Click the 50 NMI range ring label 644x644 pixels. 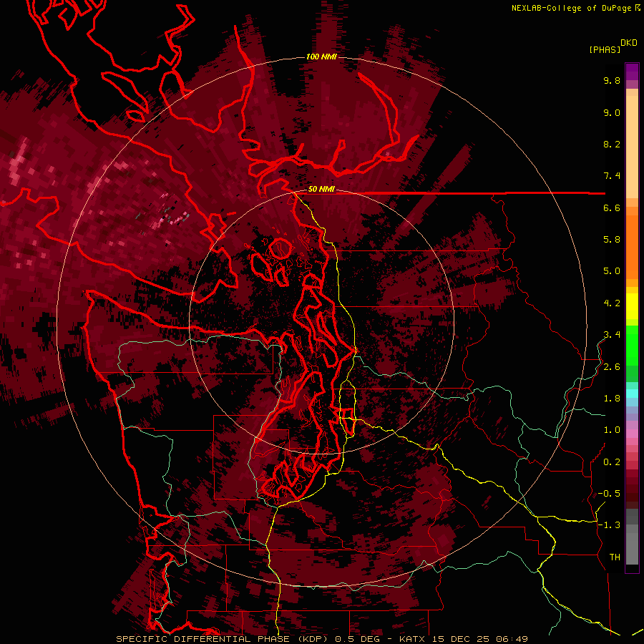pos(321,189)
